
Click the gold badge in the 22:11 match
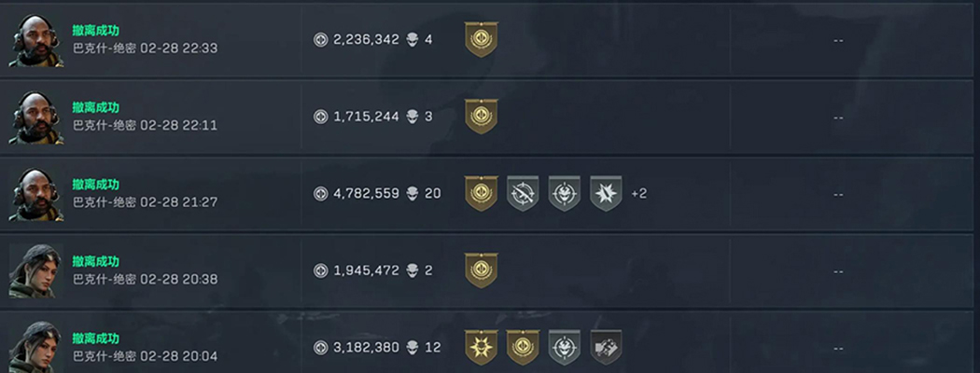pyautogui.click(x=482, y=117)
